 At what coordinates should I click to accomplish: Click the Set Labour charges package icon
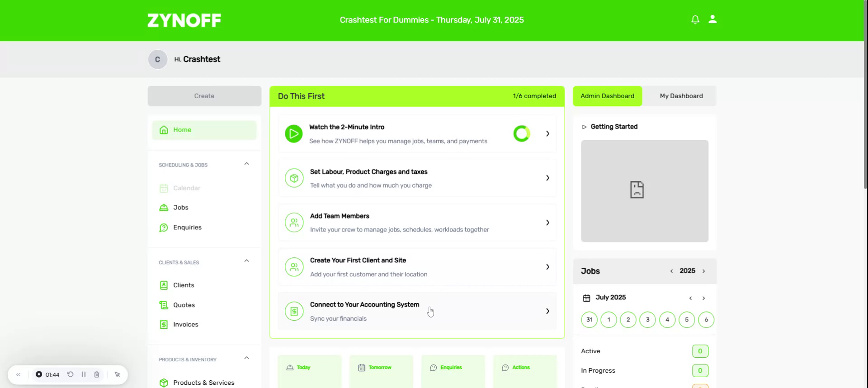(294, 178)
